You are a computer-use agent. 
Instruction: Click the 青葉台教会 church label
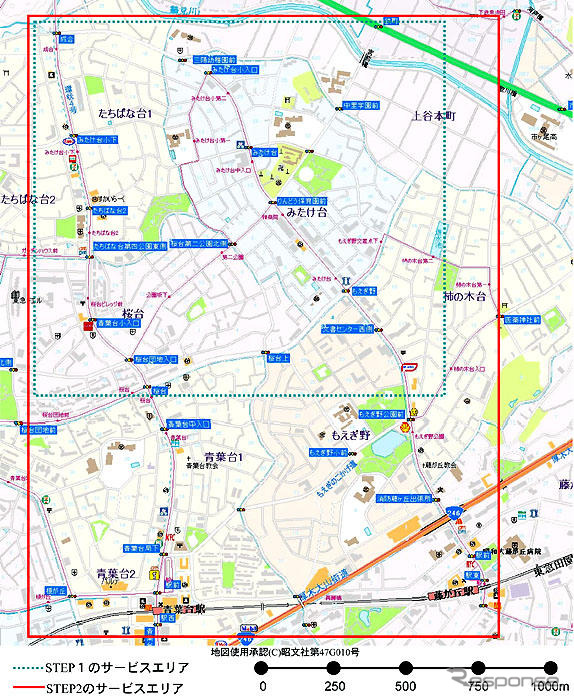[x=202, y=466]
